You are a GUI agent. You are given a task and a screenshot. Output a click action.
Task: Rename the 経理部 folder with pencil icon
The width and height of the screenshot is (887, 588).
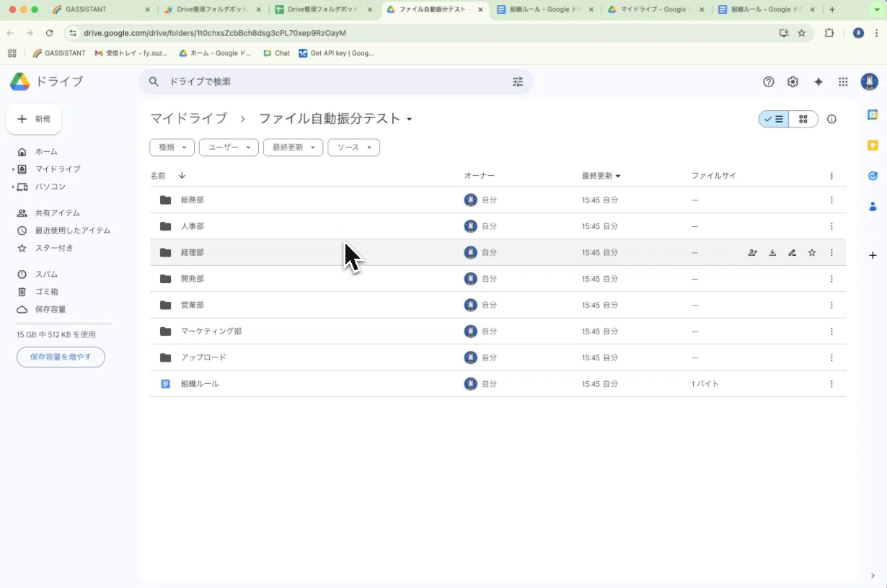pyautogui.click(x=793, y=253)
